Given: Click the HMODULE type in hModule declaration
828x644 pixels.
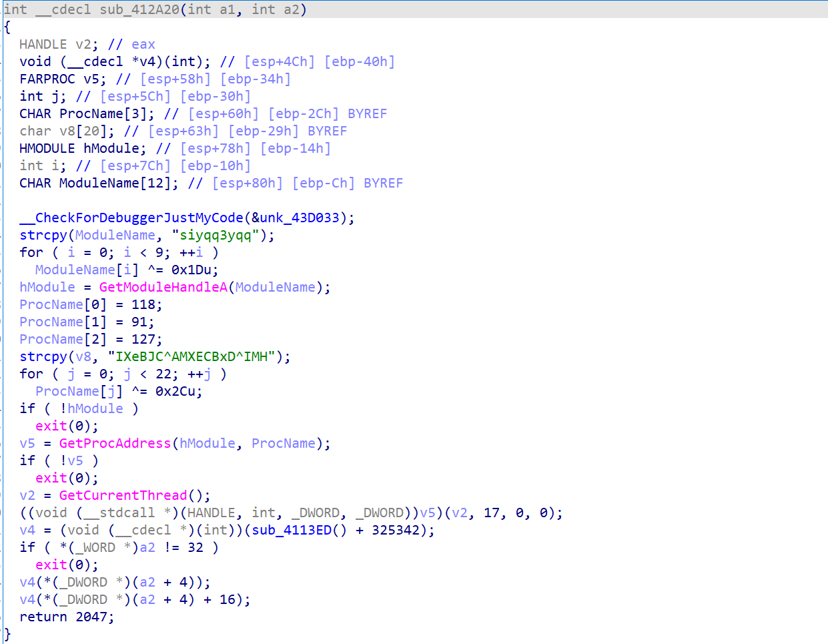Looking at the screenshot, I should pyautogui.click(x=47, y=148).
